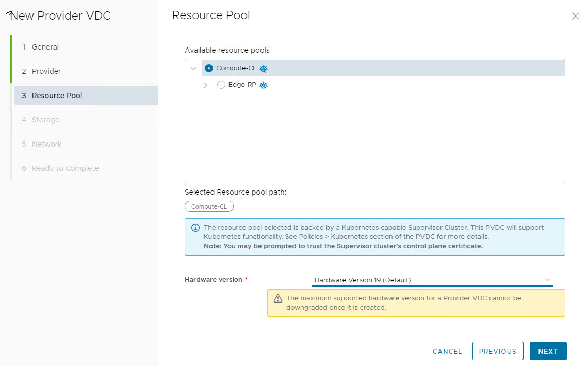Go to General wizard step
The height and width of the screenshot is (366, 588).
45,47
